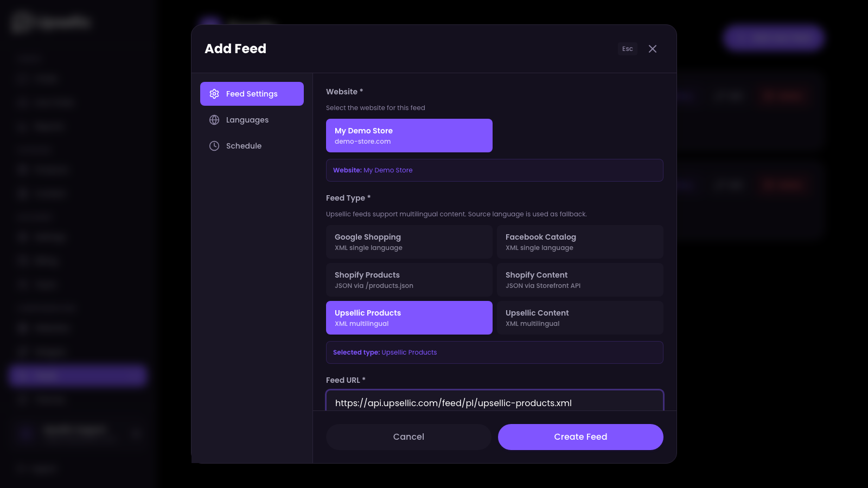This screenshot has width=868, height=488.
Task: Choose Shopify Products feed type
Action: point(409,279)
